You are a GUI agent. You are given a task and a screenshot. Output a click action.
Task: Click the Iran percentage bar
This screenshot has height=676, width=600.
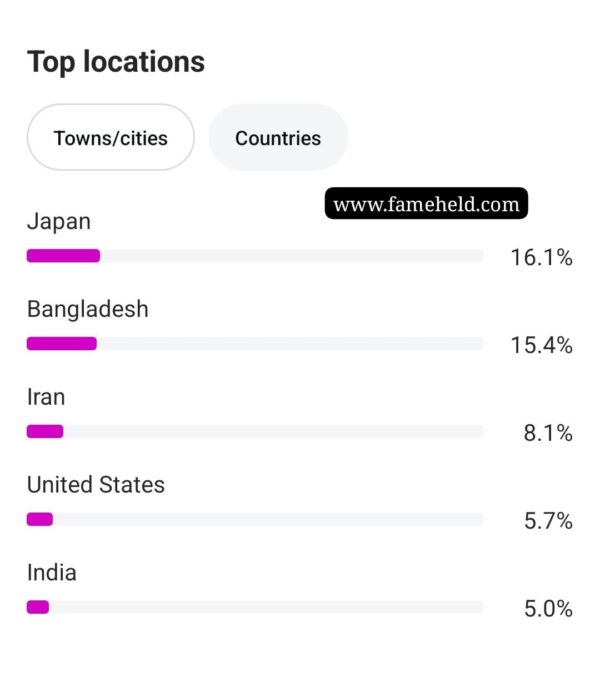coord(255,432)
